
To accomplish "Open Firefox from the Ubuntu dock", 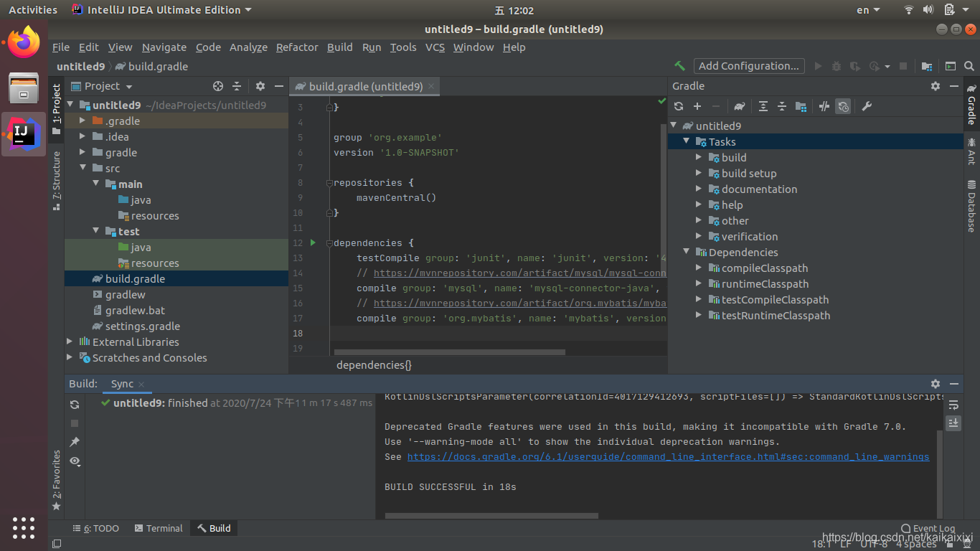I will click(x=24, y=42).
